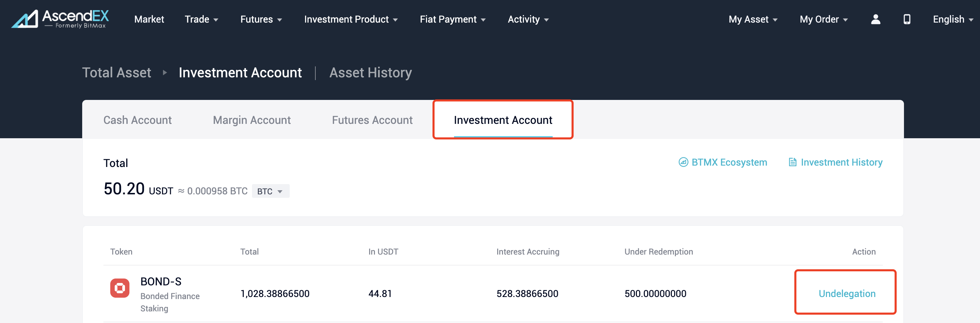Open the Market page

[x=149, y=20]
